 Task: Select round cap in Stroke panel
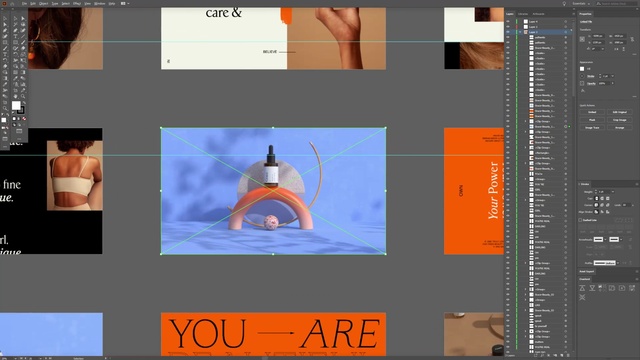[x=602, y=198]
